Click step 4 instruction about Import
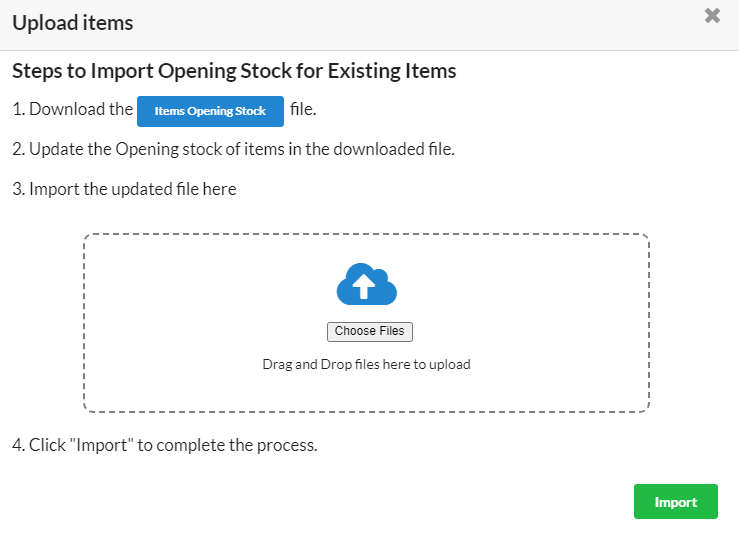741x547 pixels. point(165,445)
